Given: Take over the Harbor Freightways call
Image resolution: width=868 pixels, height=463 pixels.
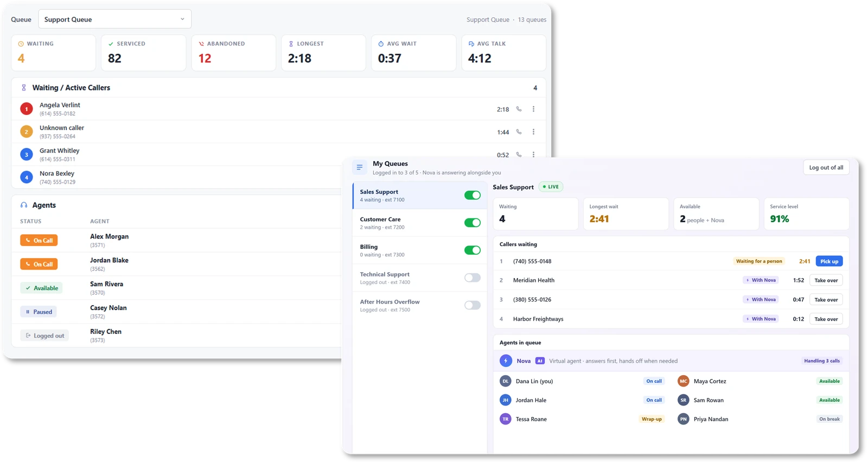Looking at the screenshot, I should (x=826, y=319).
